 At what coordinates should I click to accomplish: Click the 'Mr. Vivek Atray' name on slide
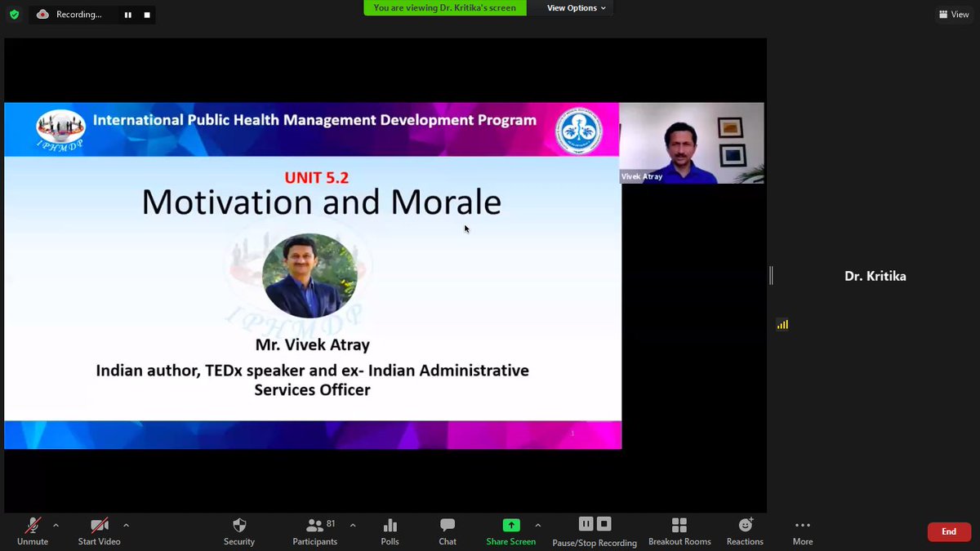[x=313, y=345]
